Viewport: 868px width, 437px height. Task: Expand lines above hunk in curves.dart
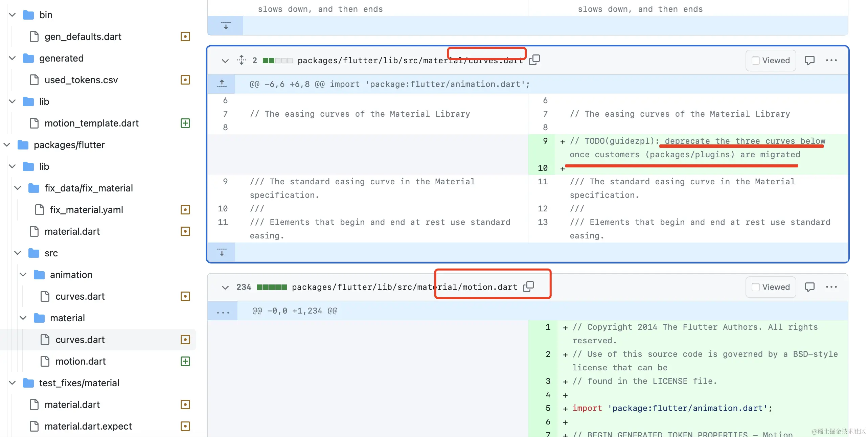coord(222,84)
